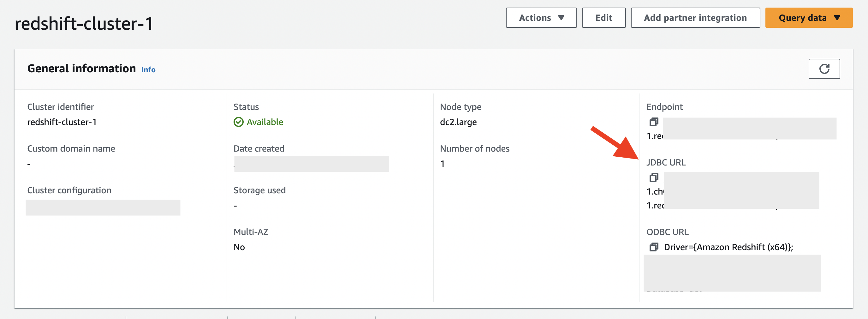Click the General information heading
Image resolution: width=868 pixels, height=319 pixels.
[x=81, y=69]
